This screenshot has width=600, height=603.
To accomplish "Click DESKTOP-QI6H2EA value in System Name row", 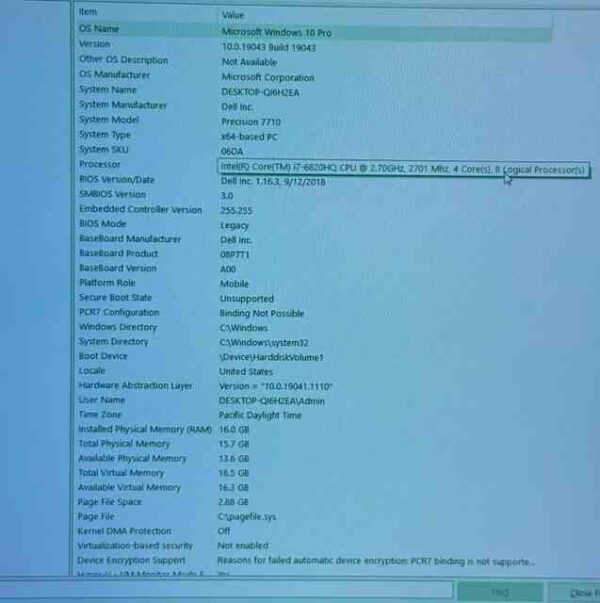I will coord(260,92).
